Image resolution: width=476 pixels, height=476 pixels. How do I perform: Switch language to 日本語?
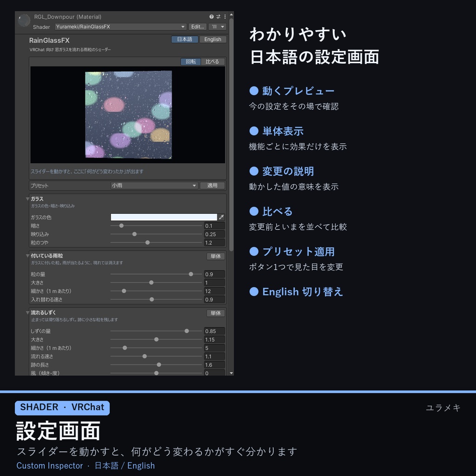[x=185, y=40]
